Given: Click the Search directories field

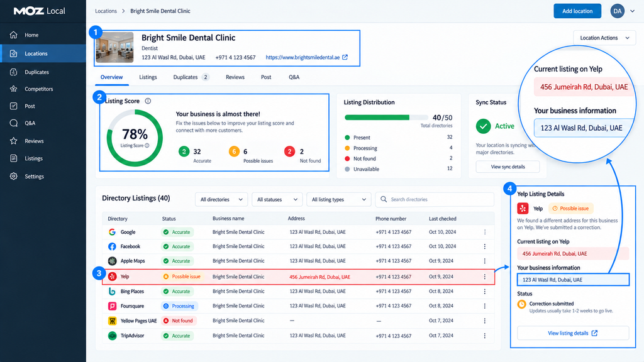Looking at the screenshot, I should tap(435, 199).
